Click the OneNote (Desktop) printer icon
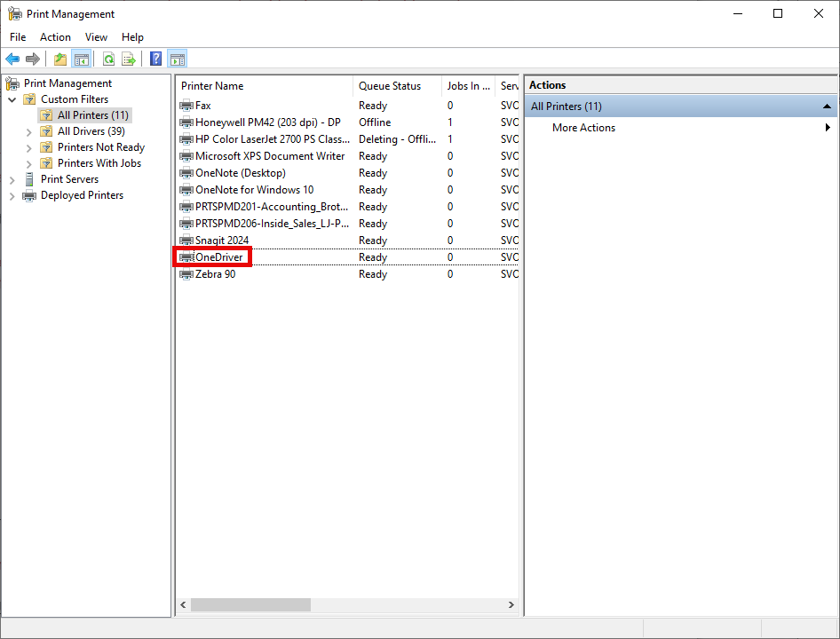This screenshot has height=639, width=840. click(x=186, y=173)
